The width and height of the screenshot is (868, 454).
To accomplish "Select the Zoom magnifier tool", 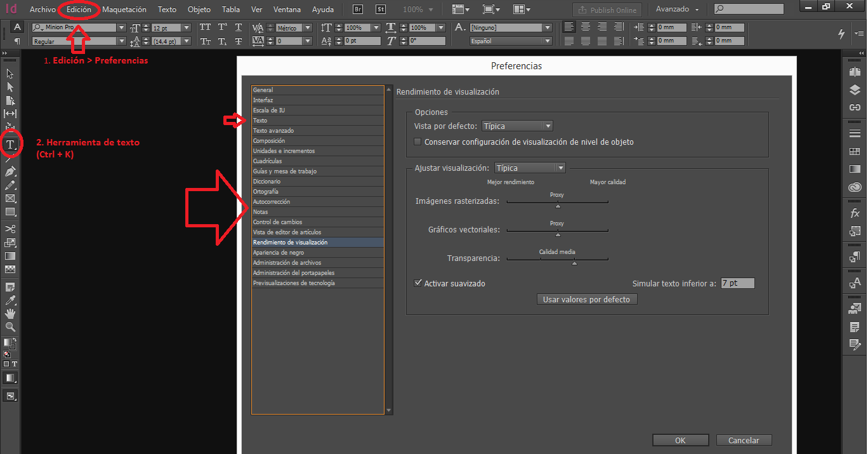I will coord(10,327).
